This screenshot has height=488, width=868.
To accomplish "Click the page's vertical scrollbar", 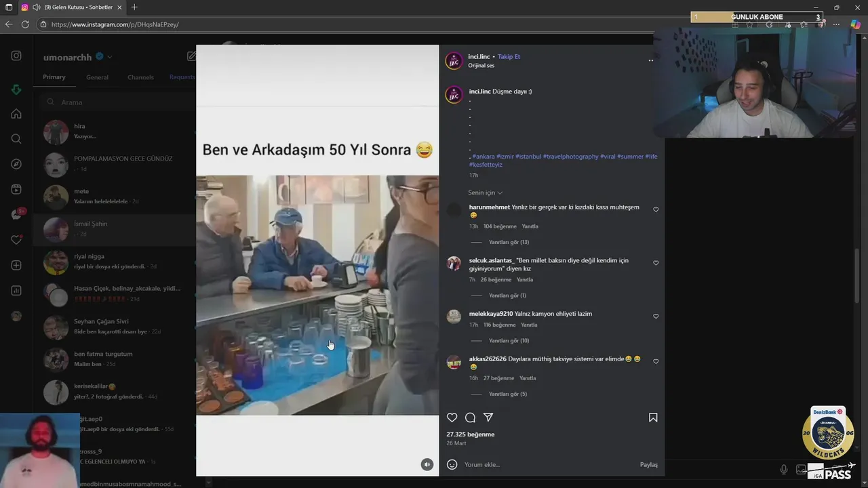I will (x=857, y=277).
